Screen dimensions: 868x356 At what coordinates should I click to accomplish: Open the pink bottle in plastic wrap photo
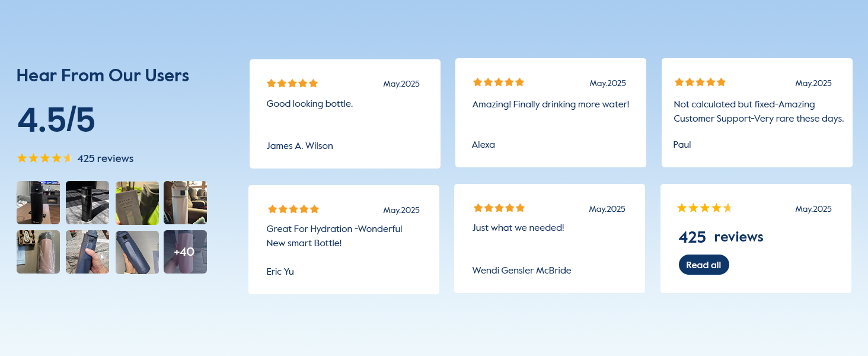38,252
